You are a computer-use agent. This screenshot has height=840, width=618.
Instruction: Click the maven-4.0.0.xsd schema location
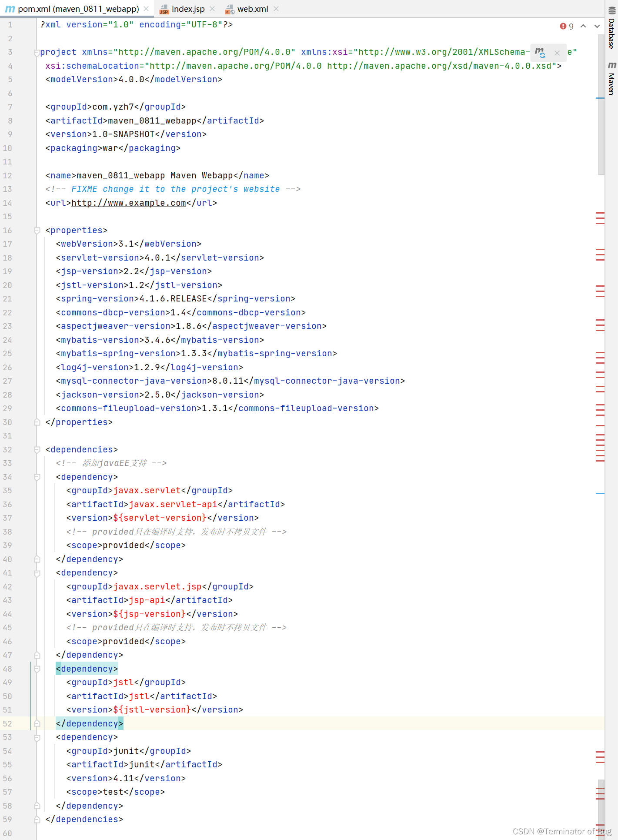pos(440,66)
